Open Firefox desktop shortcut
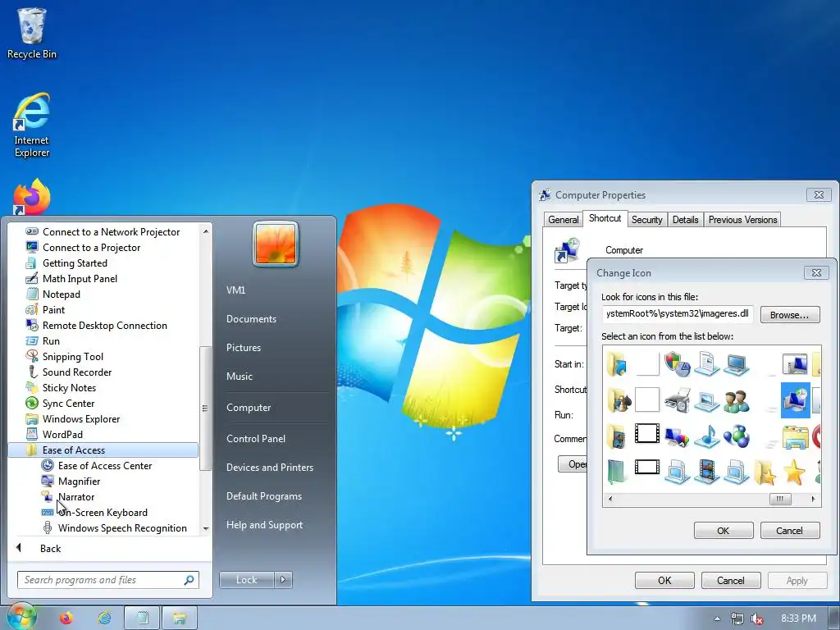 tap(32, 197)
